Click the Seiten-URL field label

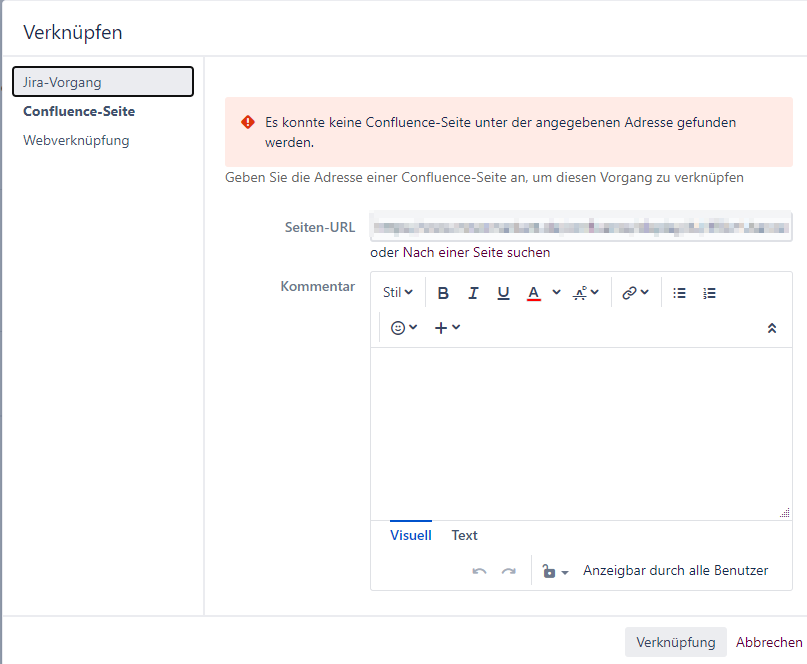(320, 227)
